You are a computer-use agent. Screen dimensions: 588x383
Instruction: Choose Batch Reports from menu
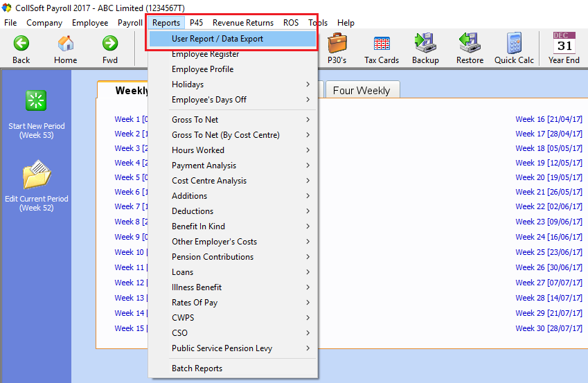(197, 368)
